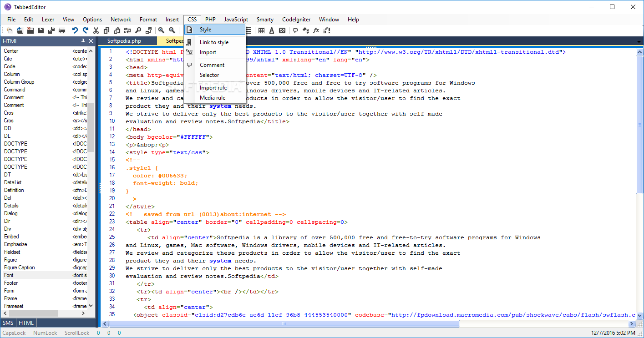644x338 pixels.
Task: Choose Style from the CSS menu
Action: click(215, 30)
